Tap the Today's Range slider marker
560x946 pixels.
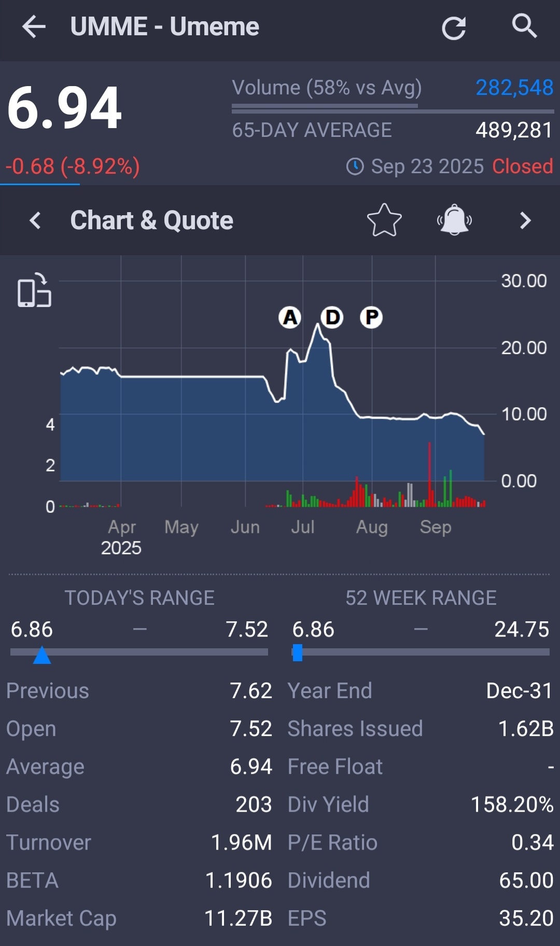pos(42,655)
